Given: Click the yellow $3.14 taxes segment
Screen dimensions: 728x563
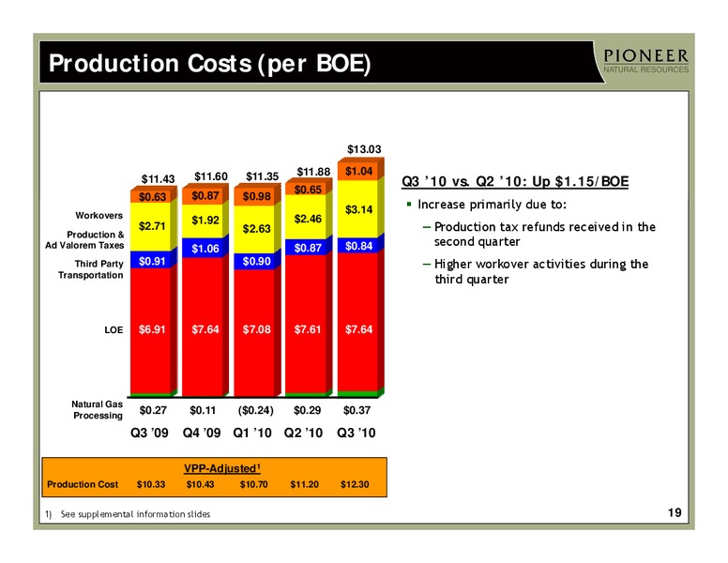Looking at the screenshot, I should 358,209.
